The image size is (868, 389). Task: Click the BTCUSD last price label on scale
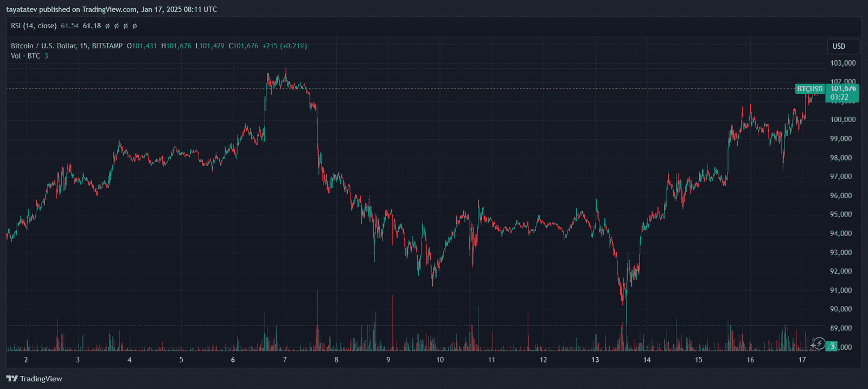click(x=809, y=88)
